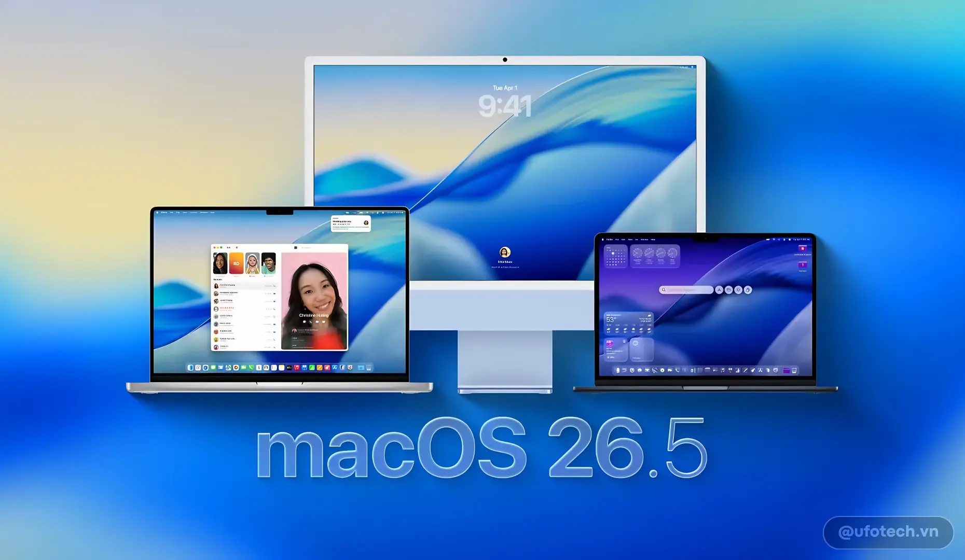Open the calendar widget on right MacBook
The image size is (965, 560).
pyautogui.click(x=616, y=256)
